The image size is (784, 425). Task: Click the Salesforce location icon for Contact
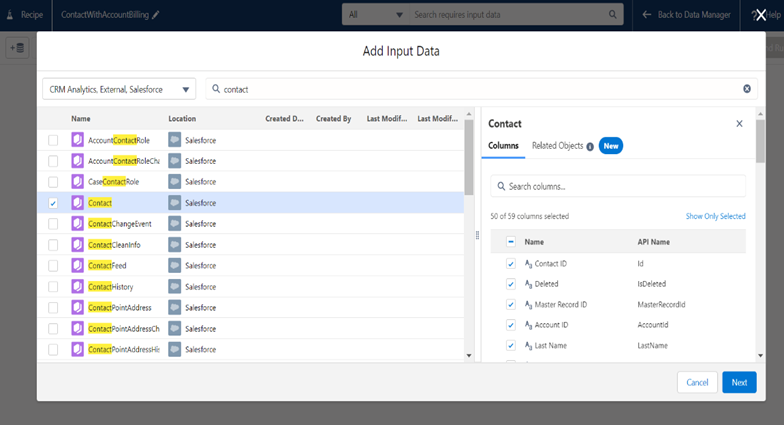(x=174, y=202)
